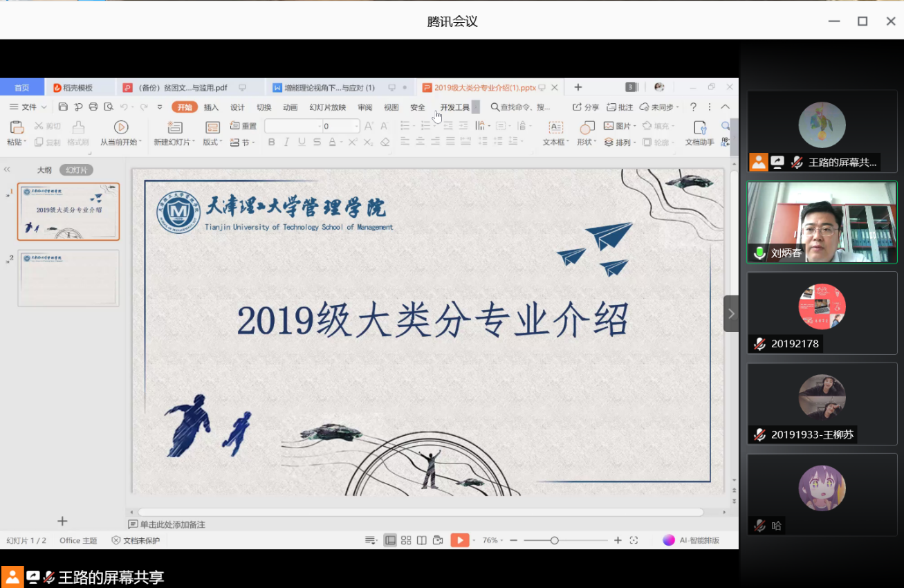The height and width of the screenshot is (588, 904).
Task: Toggle Italic formatting
Action: click(x=286, y=142)
